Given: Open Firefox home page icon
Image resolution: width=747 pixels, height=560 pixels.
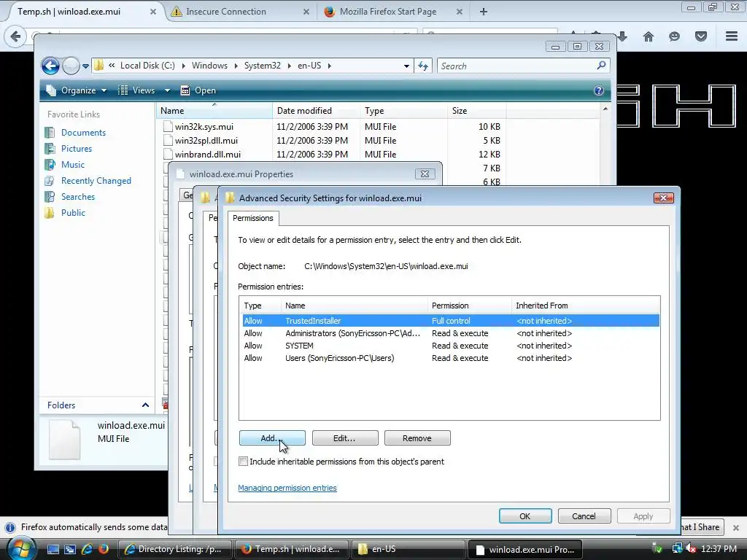Looking at the screenshot, I should [649, 36].
